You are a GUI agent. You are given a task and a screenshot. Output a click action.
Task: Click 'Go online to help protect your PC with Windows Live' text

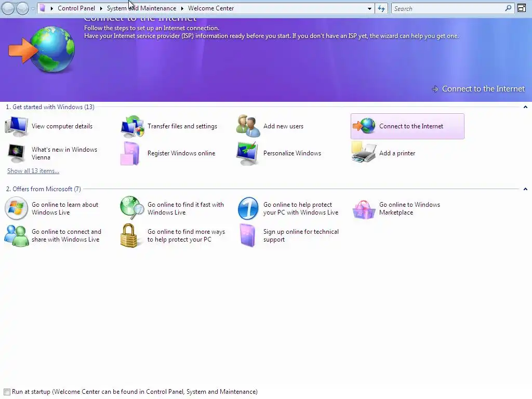click(x=301, y=209)
